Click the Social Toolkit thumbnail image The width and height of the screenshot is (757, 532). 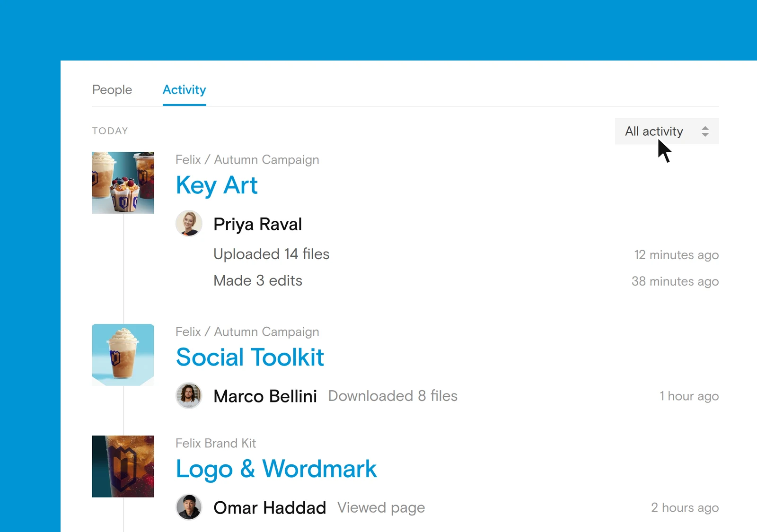(123, 355)
